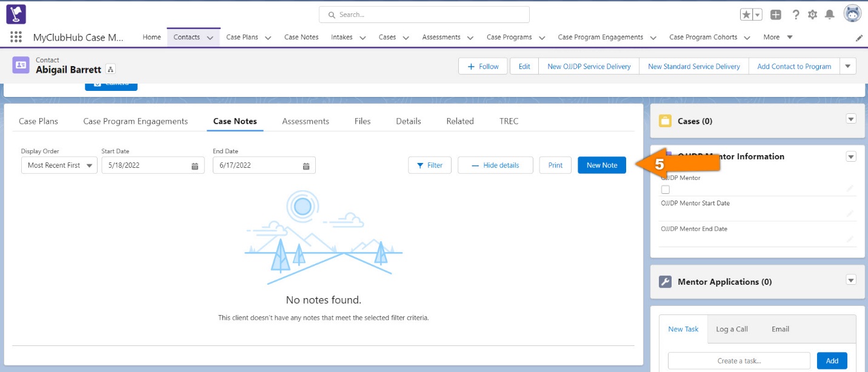Click the Follow button
The image size is (868, 372).
pos(482,66)
